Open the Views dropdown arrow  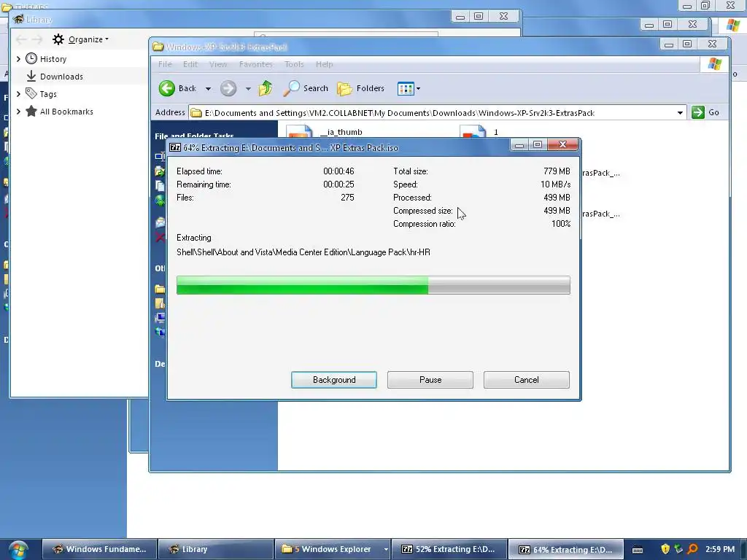pos(418,88)
